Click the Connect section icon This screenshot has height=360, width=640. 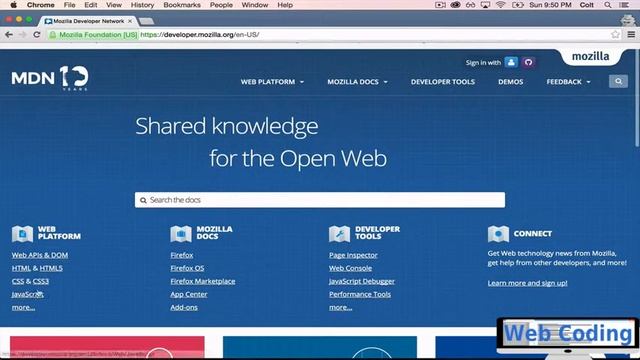498,233
